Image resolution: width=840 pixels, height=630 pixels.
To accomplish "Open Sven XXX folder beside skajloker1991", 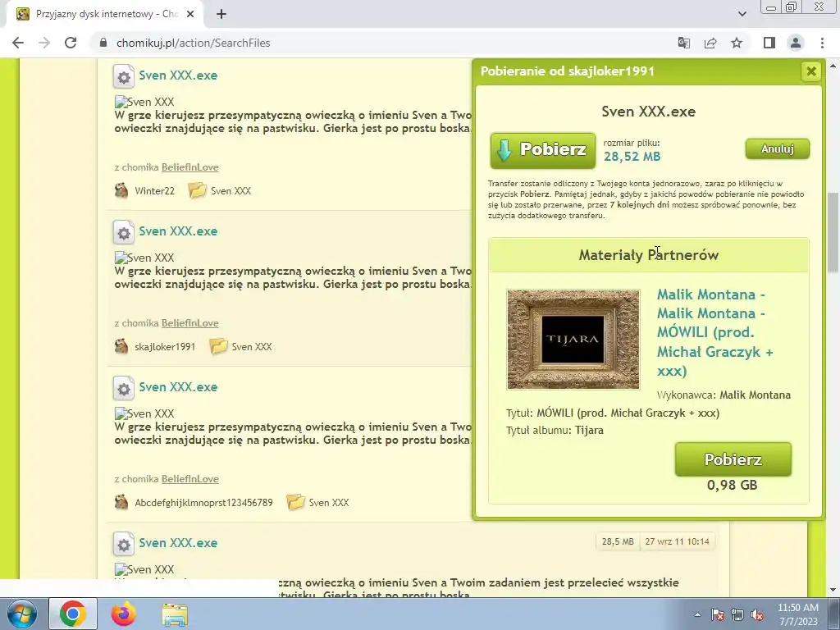I will tap(240, 347).
